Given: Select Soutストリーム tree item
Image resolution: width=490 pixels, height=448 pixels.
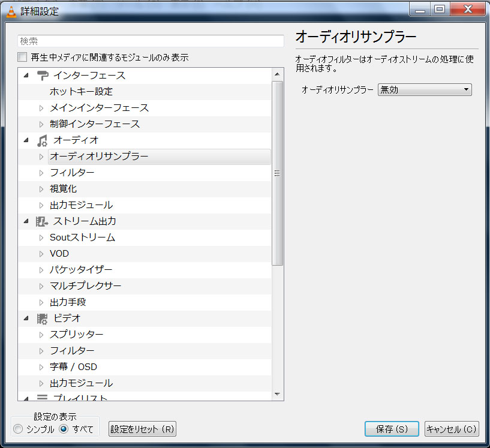Looking at the screenshot, I should pyautogui.click(x=83, y=237).
